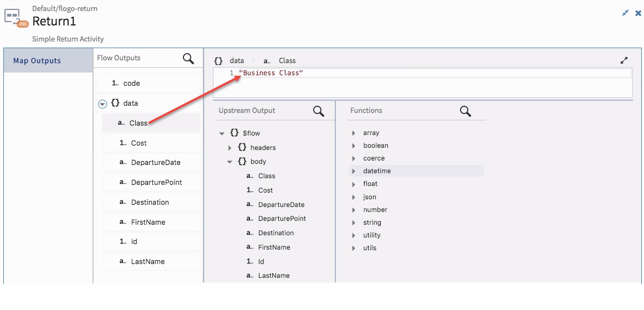Click the Functions search magnifier icon
Image resolution: width=644 pixels, height=310 pixels.
[466, 111]
